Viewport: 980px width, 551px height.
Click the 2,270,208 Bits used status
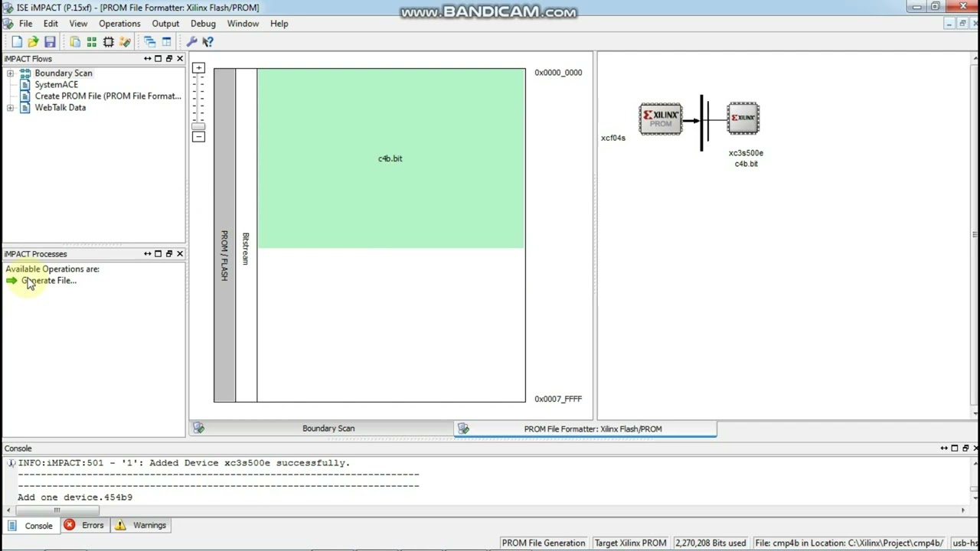[710, 543]
